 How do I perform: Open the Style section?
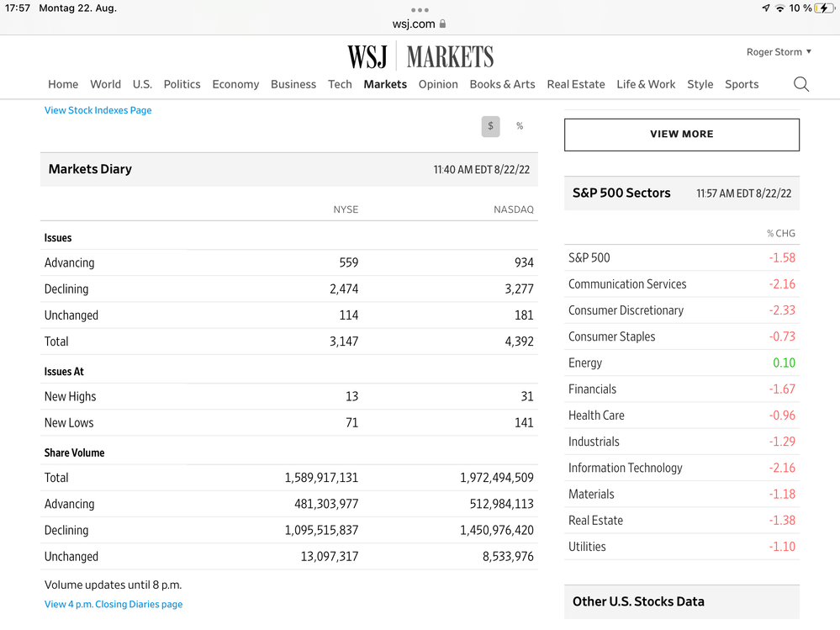pyautogui.click(x=700, y=84)
